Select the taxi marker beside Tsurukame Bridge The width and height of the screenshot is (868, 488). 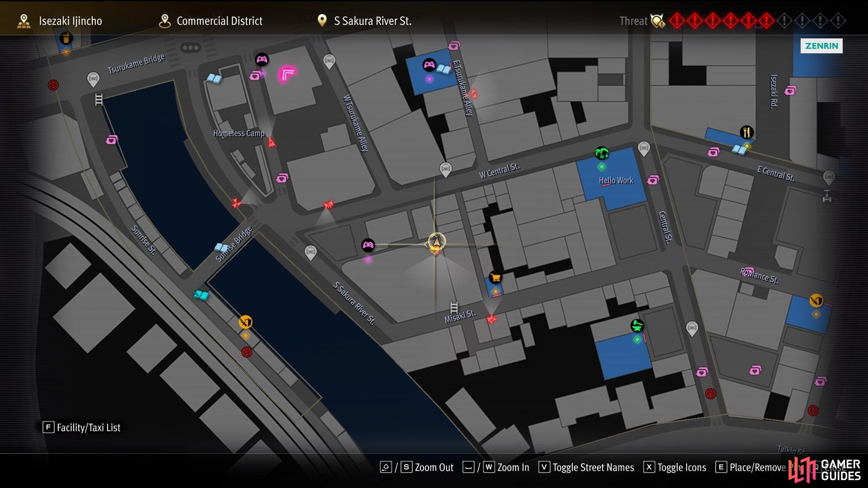93,80
